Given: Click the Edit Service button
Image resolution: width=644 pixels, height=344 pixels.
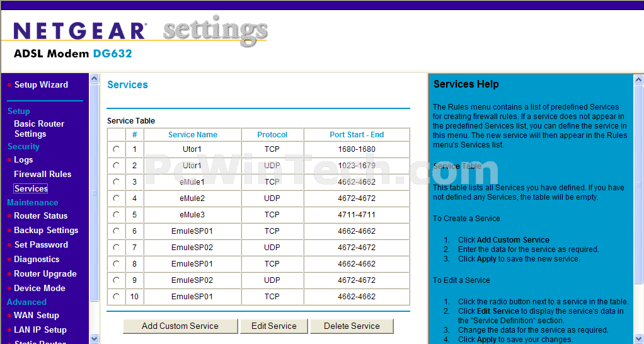Looking at the screenshot, I should 274,326.
